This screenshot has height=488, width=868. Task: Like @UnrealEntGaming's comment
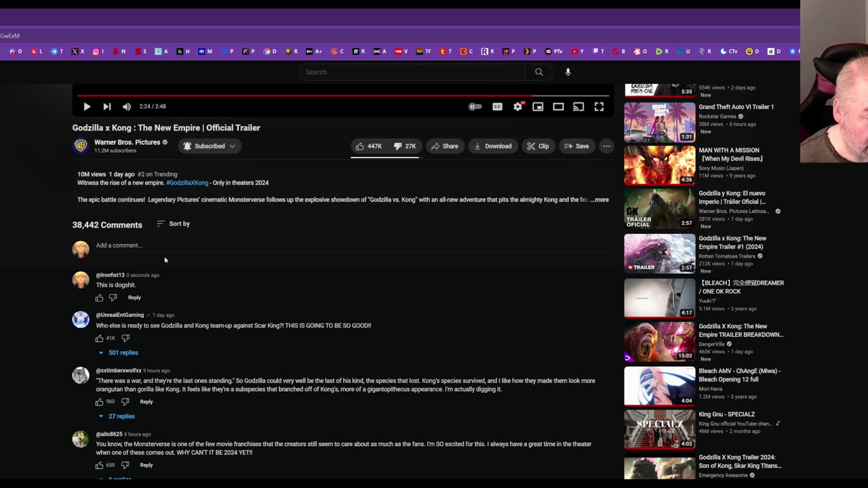tap(100, 338)
